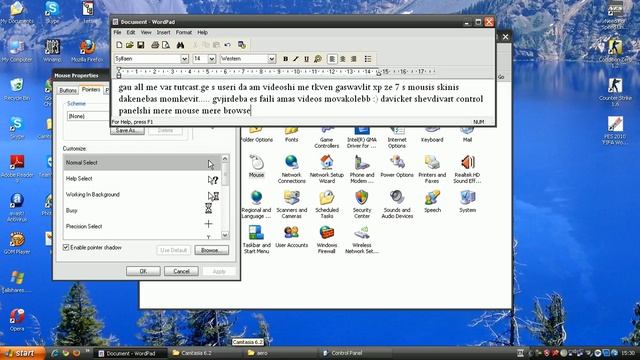Print the WordPad document
The height and width of the screenshot is (360, 640).
[x=155, y=45]
